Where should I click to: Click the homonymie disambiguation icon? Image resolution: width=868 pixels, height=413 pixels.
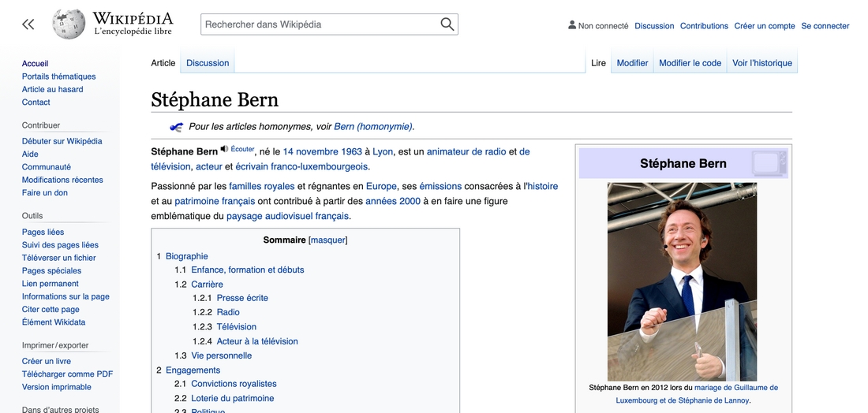point(176,127)
